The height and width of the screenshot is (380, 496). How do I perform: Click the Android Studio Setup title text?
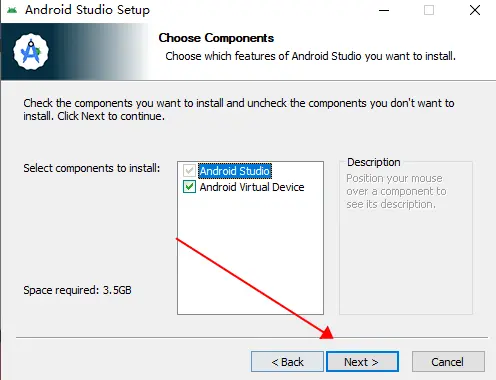87,10
